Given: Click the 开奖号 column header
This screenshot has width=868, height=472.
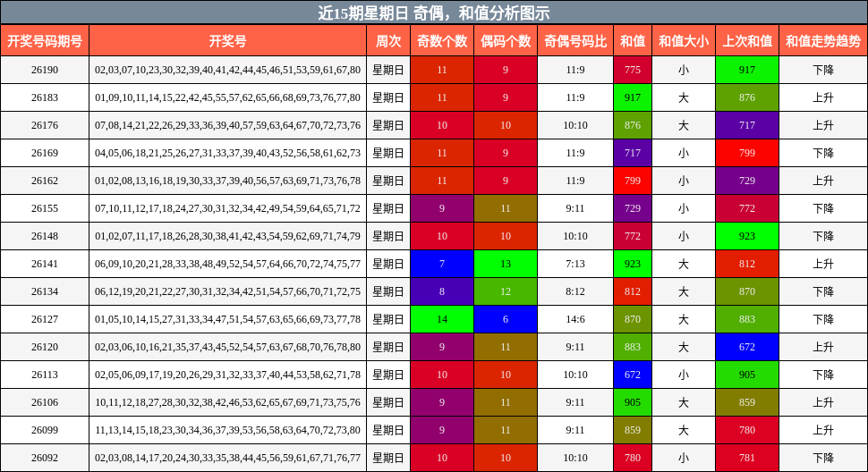Looking at the screenshot, I should coord(227,41).
